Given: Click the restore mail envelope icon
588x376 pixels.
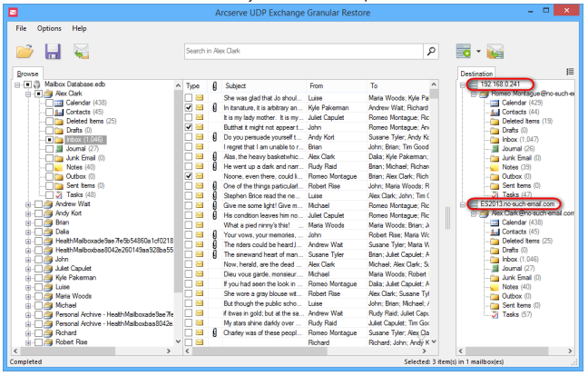Looking at the screenshot, I should click(82, 52).
